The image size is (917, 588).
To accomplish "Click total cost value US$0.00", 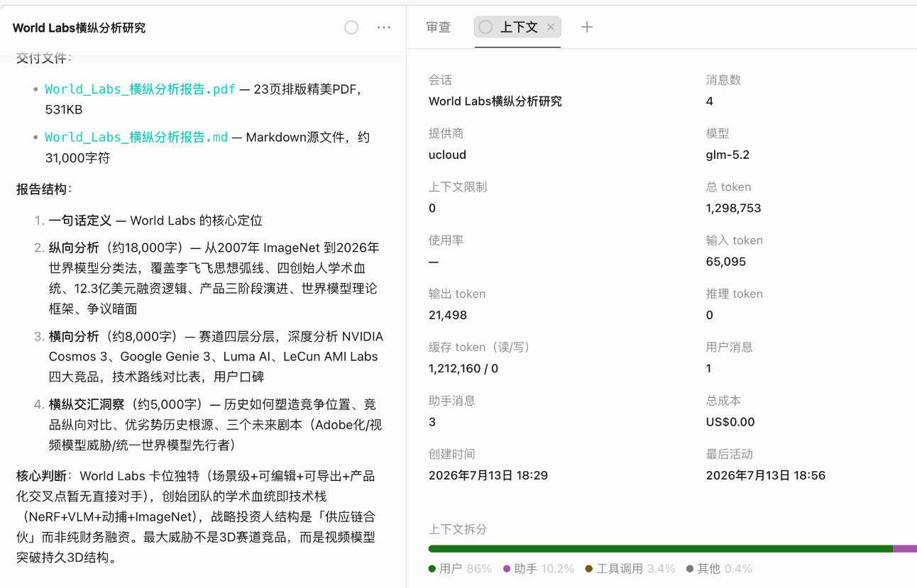I will tap(730, 422).
